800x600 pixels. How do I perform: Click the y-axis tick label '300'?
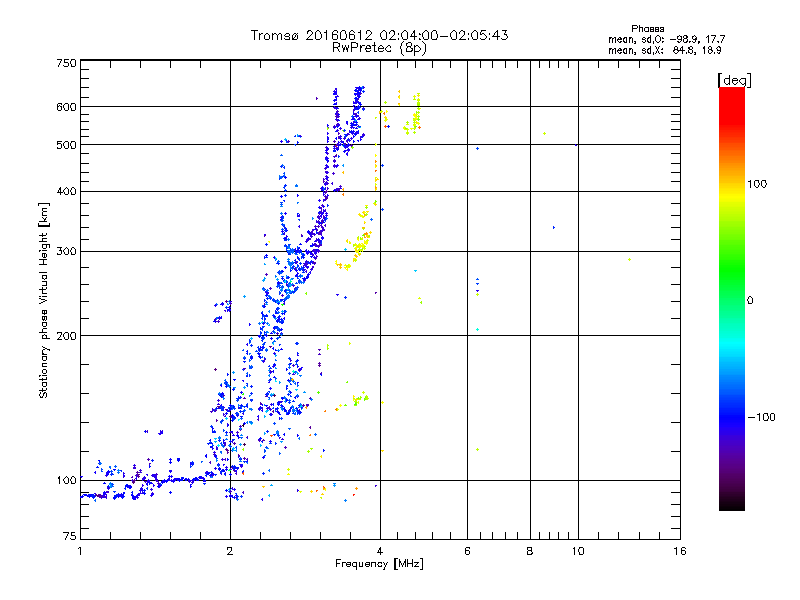coord(66,252)
